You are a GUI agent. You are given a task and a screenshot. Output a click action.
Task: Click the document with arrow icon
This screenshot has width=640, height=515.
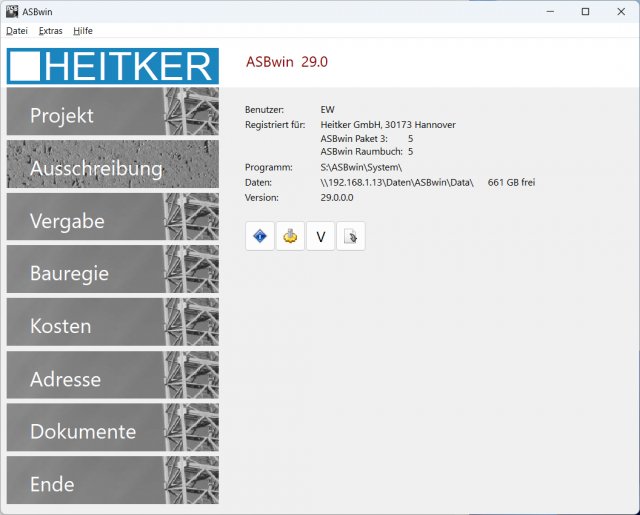point(351,237)
